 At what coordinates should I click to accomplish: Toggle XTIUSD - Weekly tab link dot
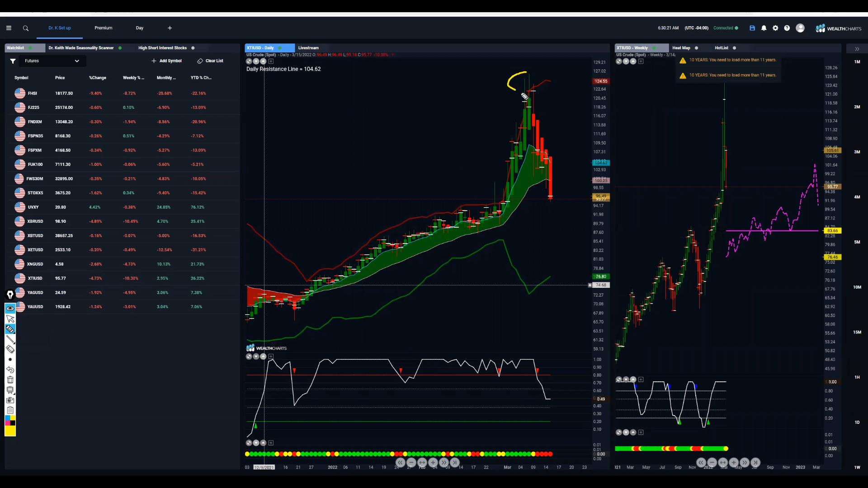tap(654, 48)
